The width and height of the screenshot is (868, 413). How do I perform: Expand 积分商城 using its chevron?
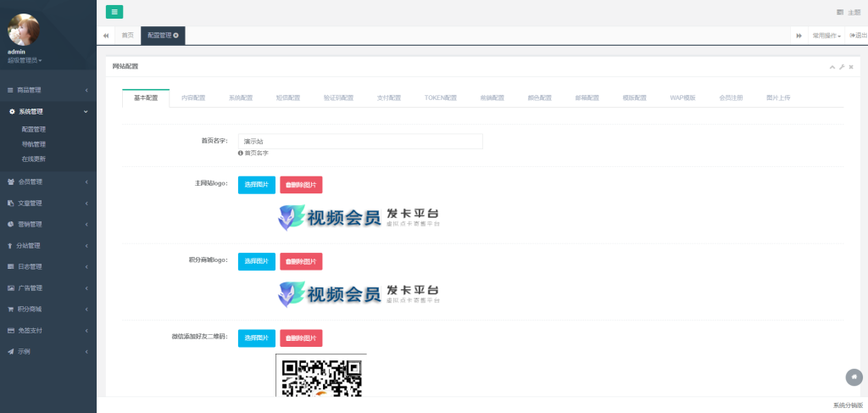tap(86, 309)
